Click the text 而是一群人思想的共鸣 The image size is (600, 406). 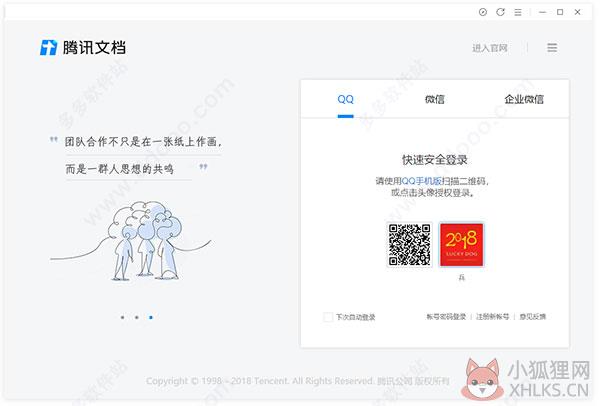coord(119,169)
